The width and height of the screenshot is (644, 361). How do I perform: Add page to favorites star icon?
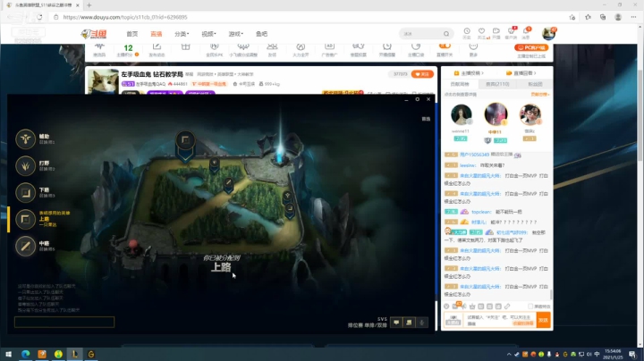click(572, 17)
